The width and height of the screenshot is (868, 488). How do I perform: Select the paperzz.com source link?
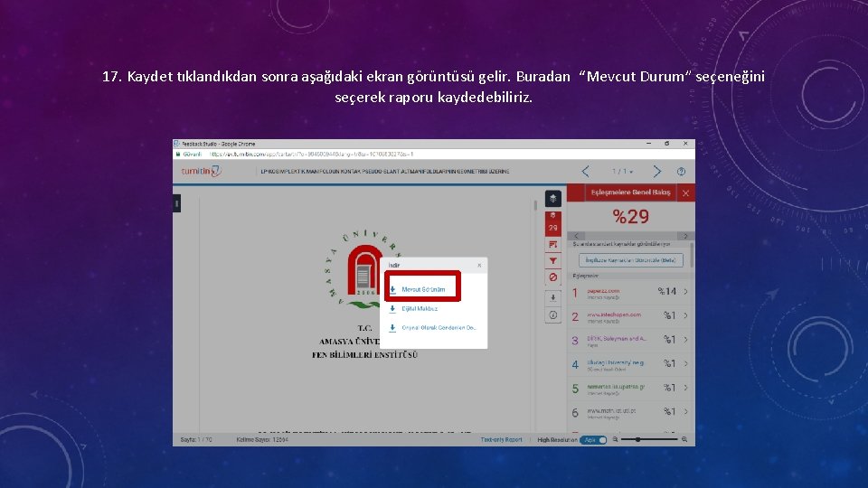603,290
